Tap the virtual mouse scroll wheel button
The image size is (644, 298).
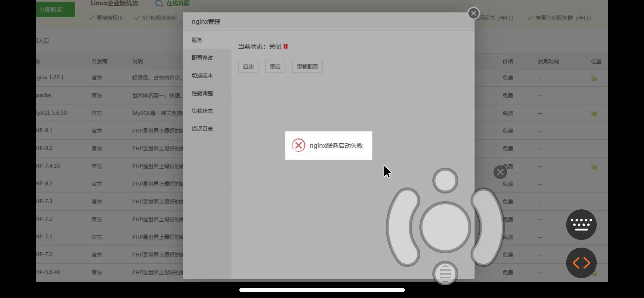[x=445, y=273]
